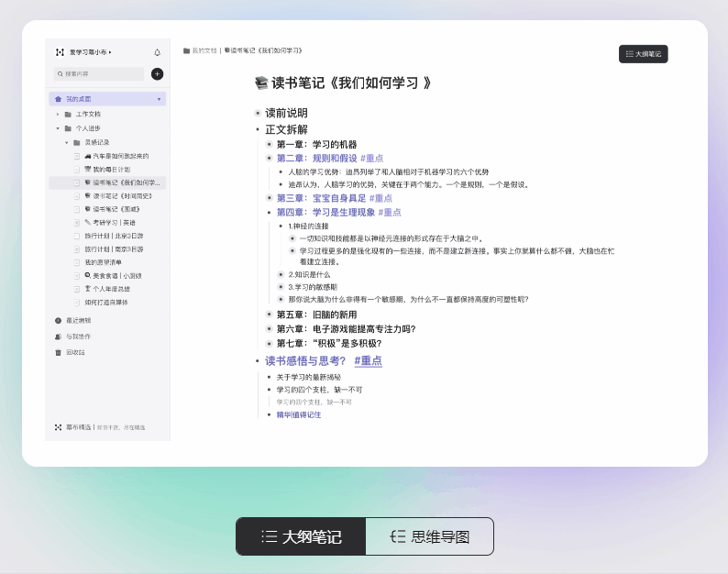Click the #重点 tag after 读书感悟与思考
The image size is (728, 574).
pos(369,361)
